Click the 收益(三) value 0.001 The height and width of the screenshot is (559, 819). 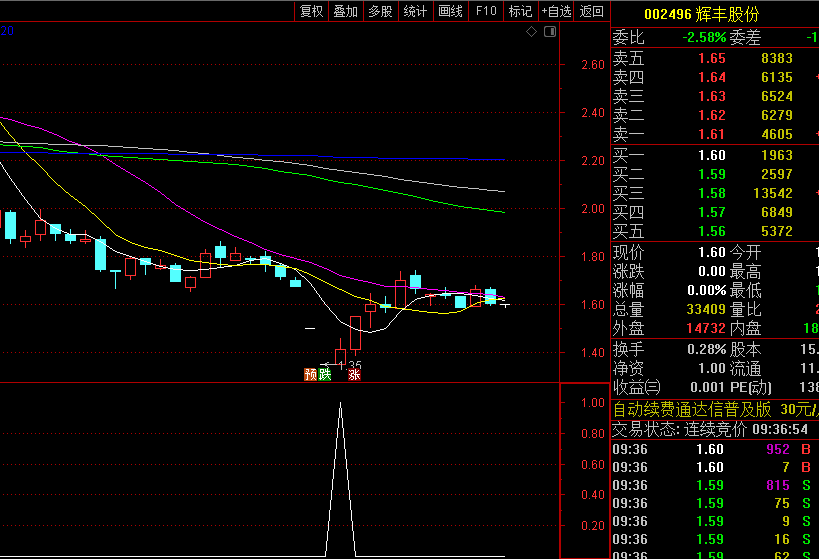coord(708,387)
